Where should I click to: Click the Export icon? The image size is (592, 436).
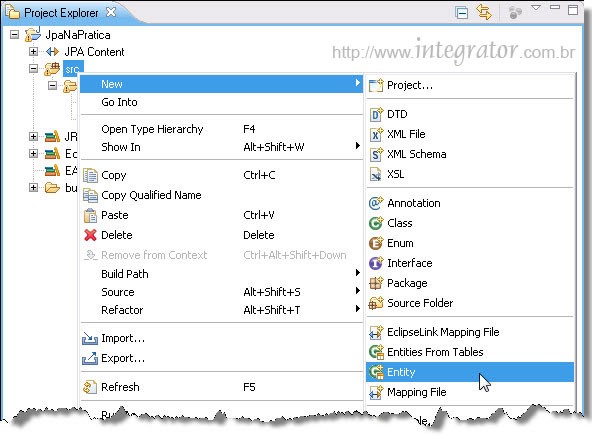[90, 358]
